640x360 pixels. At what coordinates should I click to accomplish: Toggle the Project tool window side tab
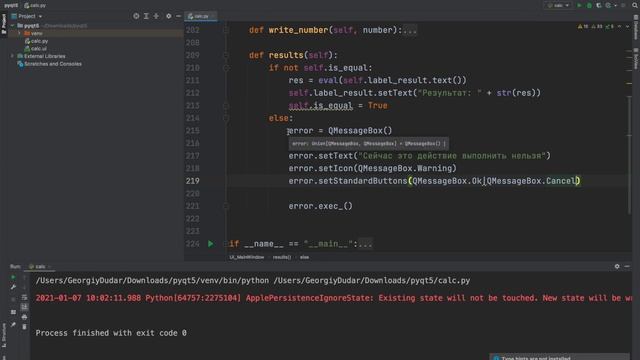click(4, 24)
